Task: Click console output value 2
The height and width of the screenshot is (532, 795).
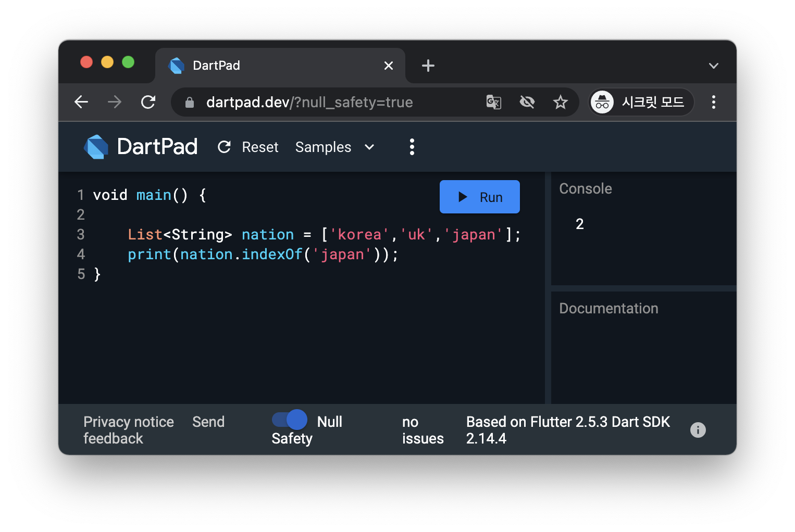Action: pos(579,224)
